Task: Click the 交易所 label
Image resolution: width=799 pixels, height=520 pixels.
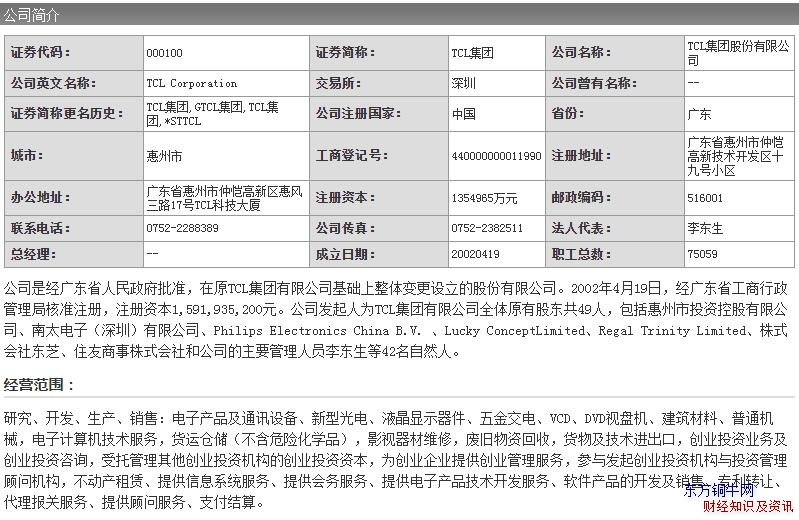Action: pos(338,83)
